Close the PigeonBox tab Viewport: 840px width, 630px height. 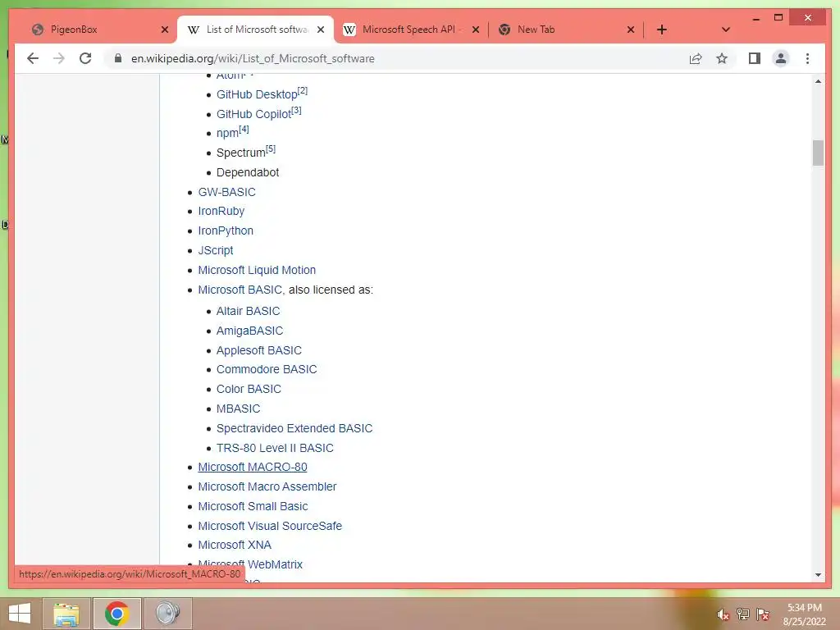coord(164,30)
